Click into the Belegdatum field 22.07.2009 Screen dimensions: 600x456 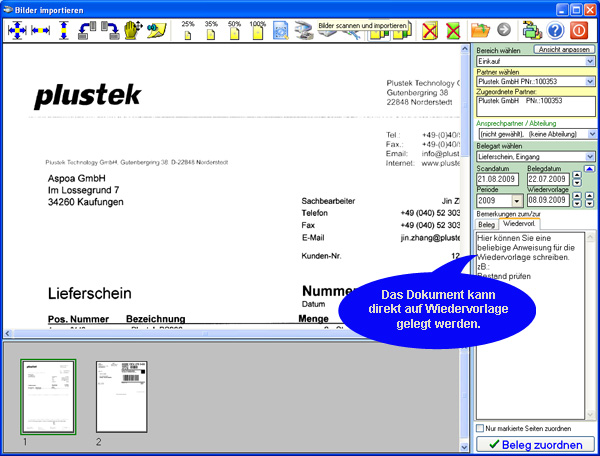(x=548, y=179)
